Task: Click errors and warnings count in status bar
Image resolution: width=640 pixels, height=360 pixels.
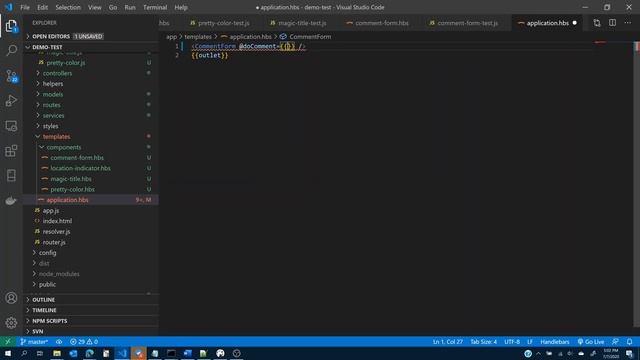Action: 84,342
